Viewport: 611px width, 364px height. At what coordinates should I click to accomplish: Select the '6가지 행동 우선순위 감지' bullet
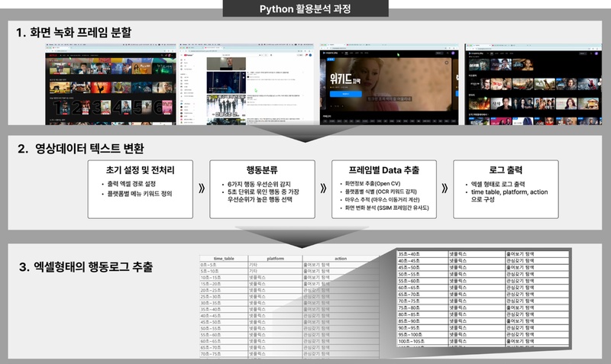coord(259,184)
